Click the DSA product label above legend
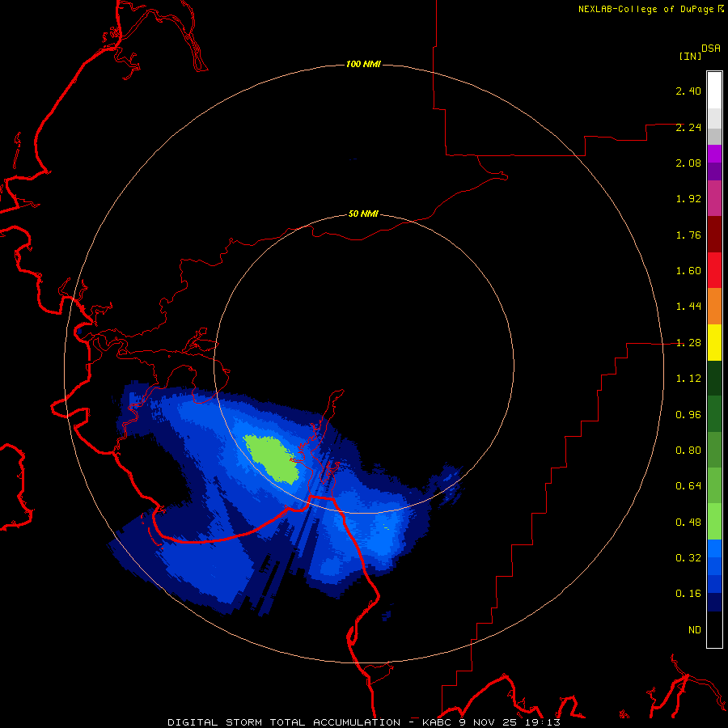728x728 pixels. 711,48
